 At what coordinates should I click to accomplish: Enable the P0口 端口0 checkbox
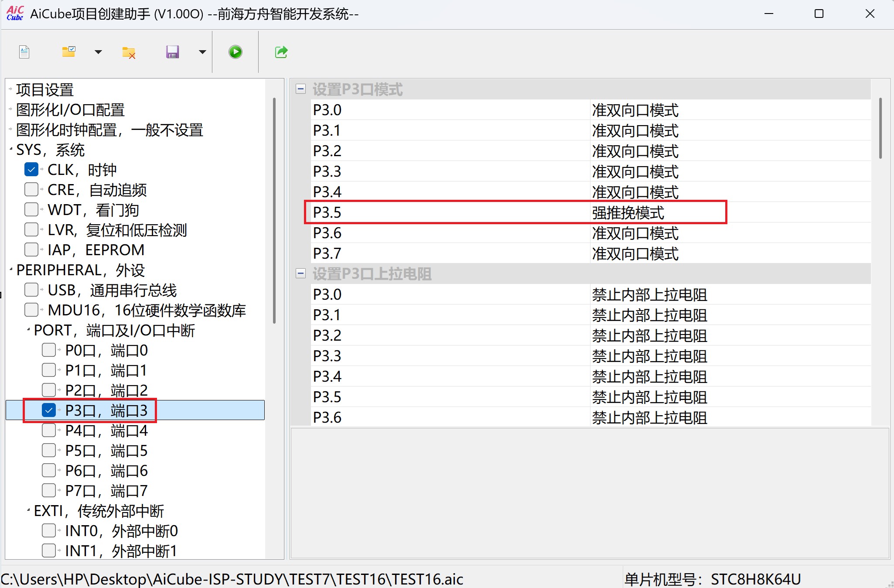(x=49, y=350)
